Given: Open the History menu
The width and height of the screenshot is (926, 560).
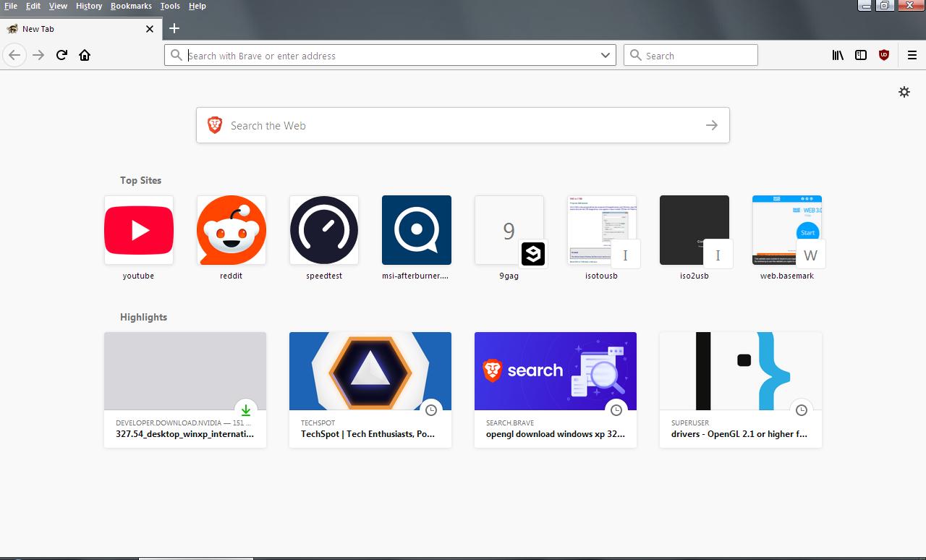Looking at the screenshot, I should 89,6.
